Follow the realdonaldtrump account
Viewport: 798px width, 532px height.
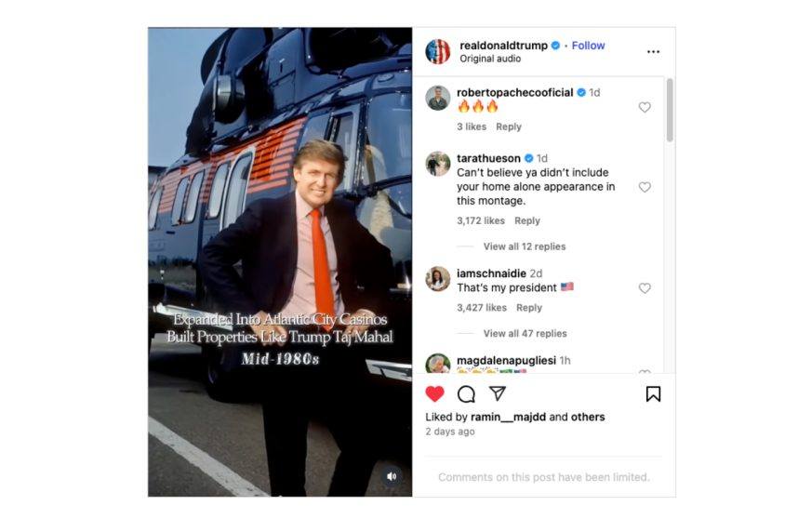click(x=588, y=46)
